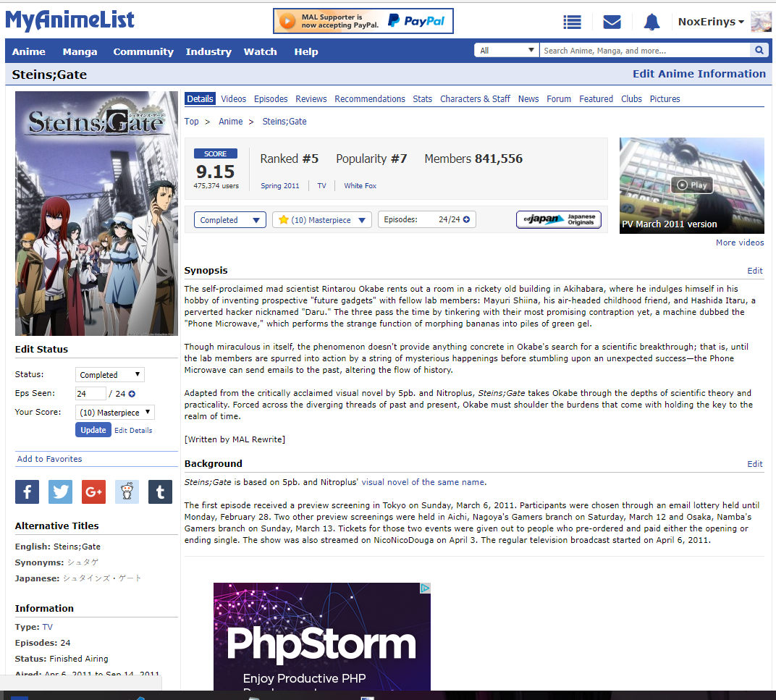Click AdChoices icon on PhpStorm ad
The image size is (776, 700).
click(425, 588)
